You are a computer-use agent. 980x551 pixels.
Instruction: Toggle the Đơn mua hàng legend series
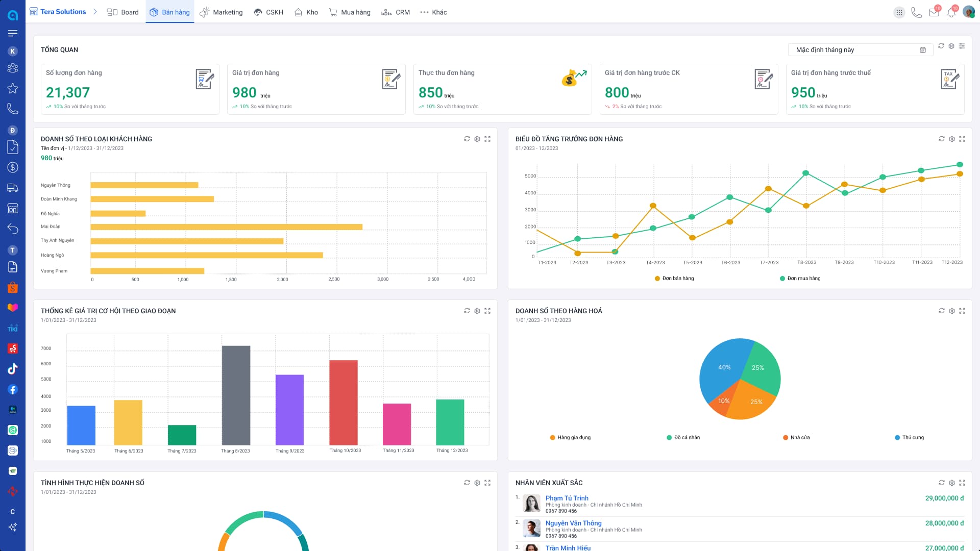(800, 279)
